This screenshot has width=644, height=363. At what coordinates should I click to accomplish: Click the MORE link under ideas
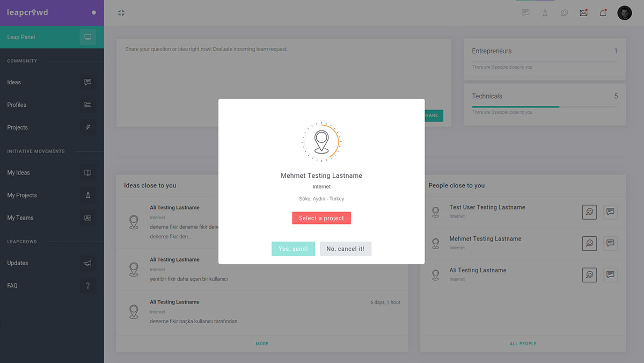click(262, 344)
